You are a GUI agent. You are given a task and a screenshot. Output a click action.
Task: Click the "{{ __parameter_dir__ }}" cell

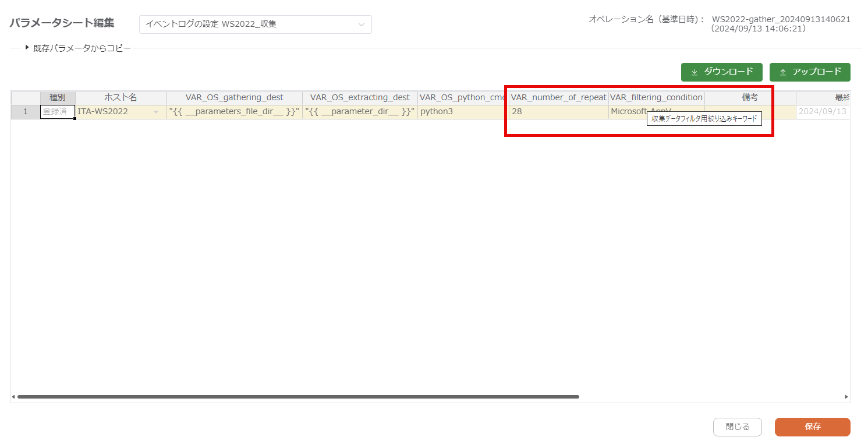[360, 111]
